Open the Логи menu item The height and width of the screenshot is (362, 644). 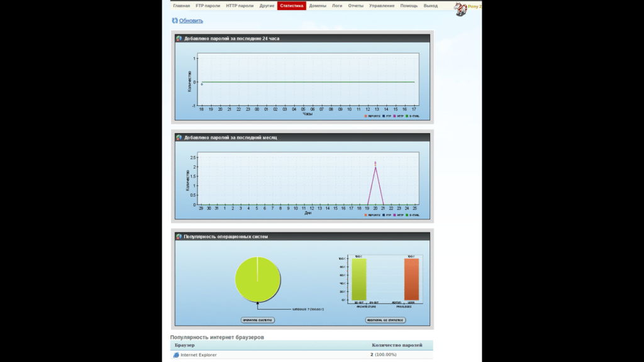[x=337, y=6]
